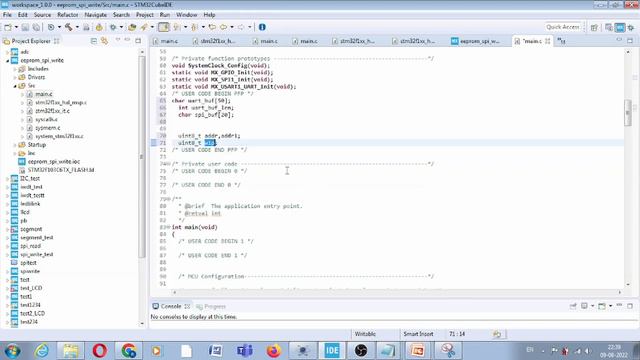This screenshot has height=360, width=640.
Task: Open the New file dropdown arrow
Action: (16, 27)
